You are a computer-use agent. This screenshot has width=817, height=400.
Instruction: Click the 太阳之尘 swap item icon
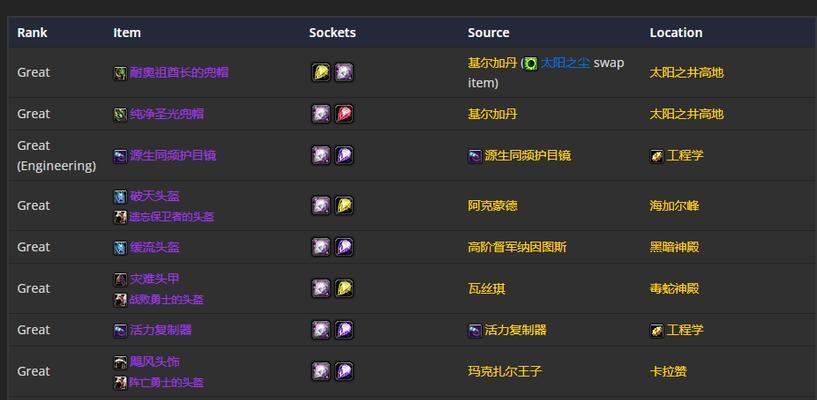coord(530,63)
